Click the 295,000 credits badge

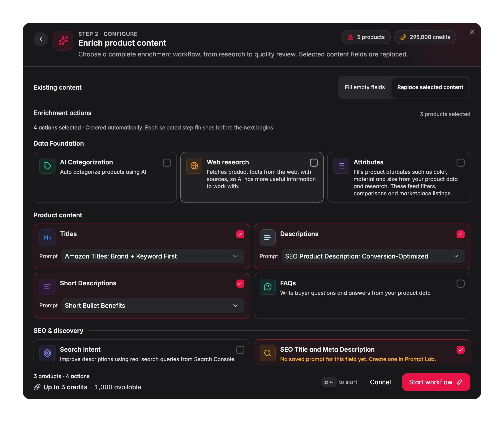click(425, 37)
